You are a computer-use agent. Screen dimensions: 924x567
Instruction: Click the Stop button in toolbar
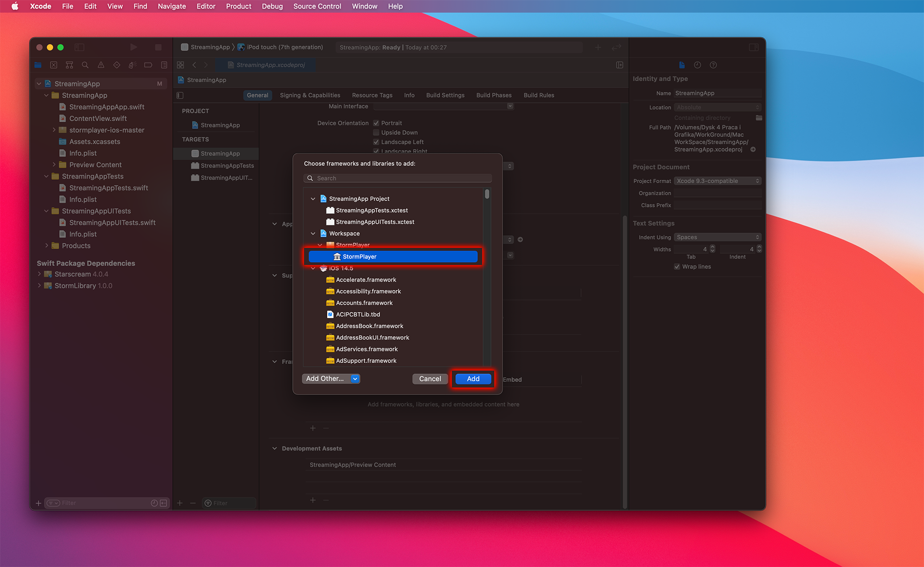point(158,47)
